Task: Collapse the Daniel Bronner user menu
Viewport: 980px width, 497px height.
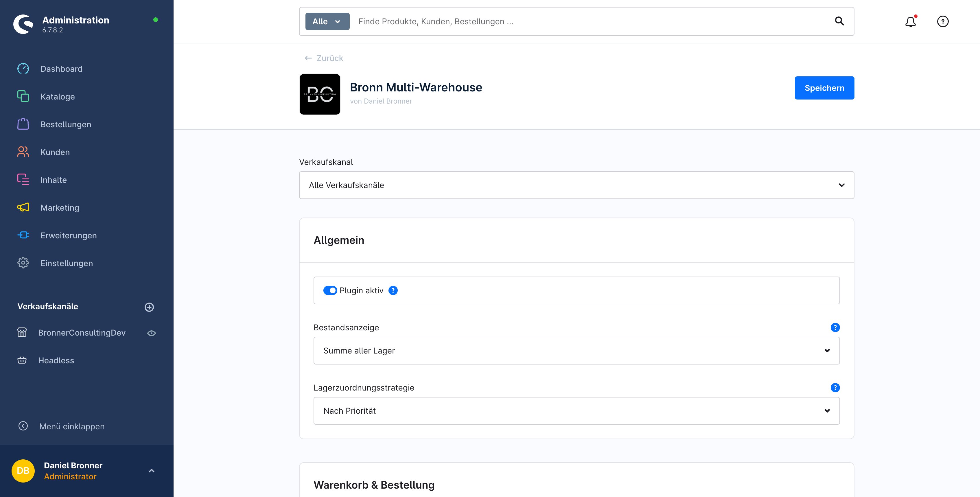Action: tap(152, 471)
